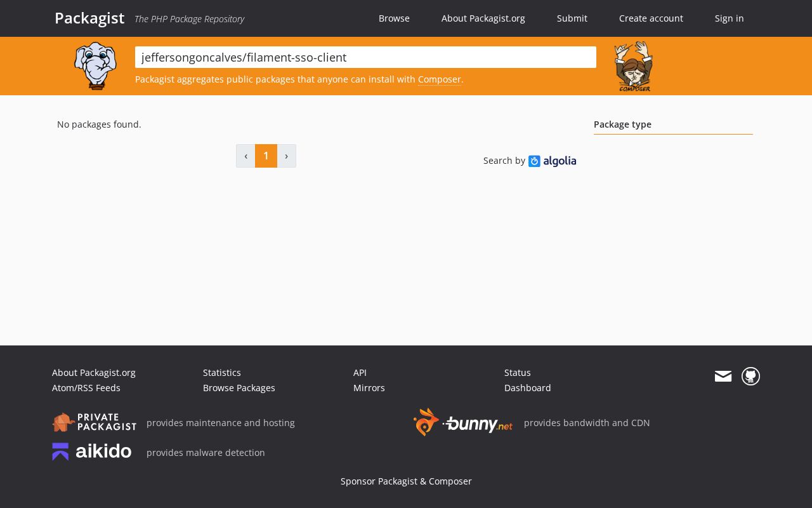Click the Packagist elephant mascot logo
Viewport: 812px width, 508px height.
pyautogui.click(x=95, y=66)
